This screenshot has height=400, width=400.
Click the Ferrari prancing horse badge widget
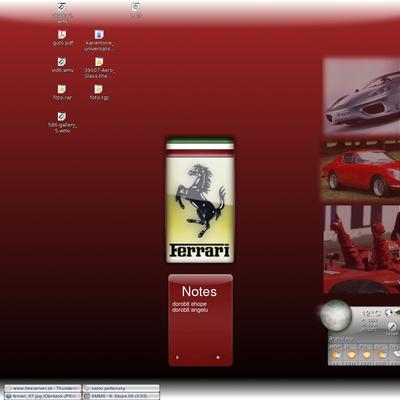point(200,200)
